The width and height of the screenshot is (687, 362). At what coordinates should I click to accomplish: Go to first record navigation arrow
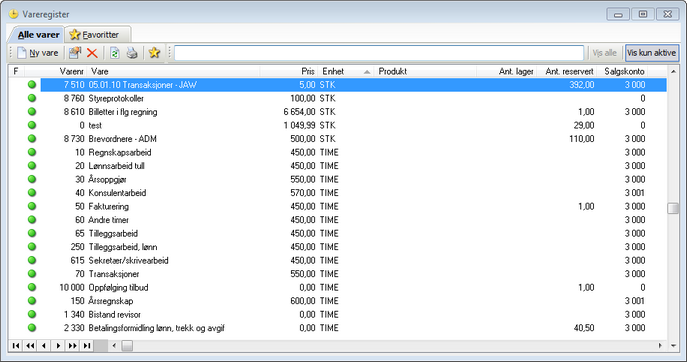click(x=16, y=346)
